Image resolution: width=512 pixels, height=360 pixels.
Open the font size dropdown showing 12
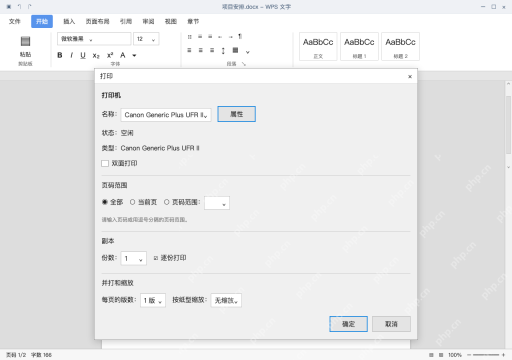point(146,39)
